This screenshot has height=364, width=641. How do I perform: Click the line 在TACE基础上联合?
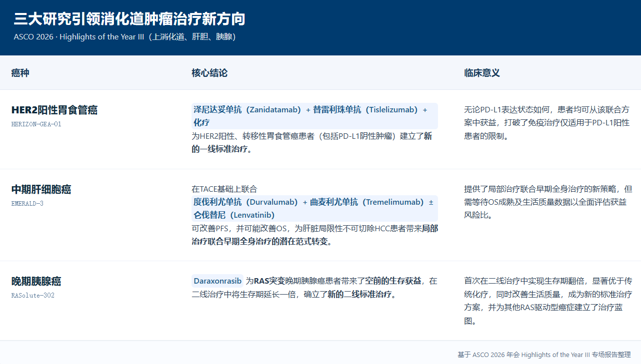pos(224,189)
